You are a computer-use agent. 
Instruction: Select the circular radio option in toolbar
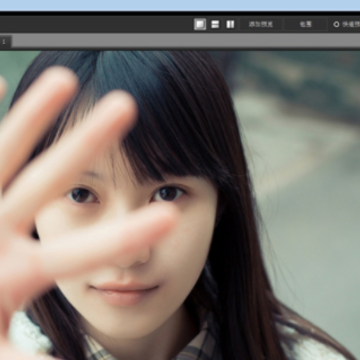[336, 24]
